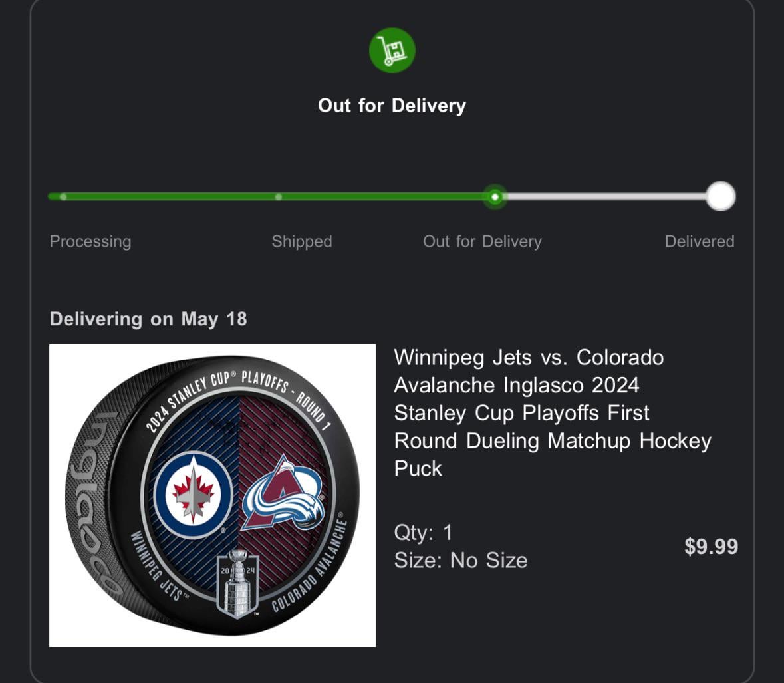Click the Stanley Cup trophy emblem on puck
784x683 pixels.
pos(237,583)
